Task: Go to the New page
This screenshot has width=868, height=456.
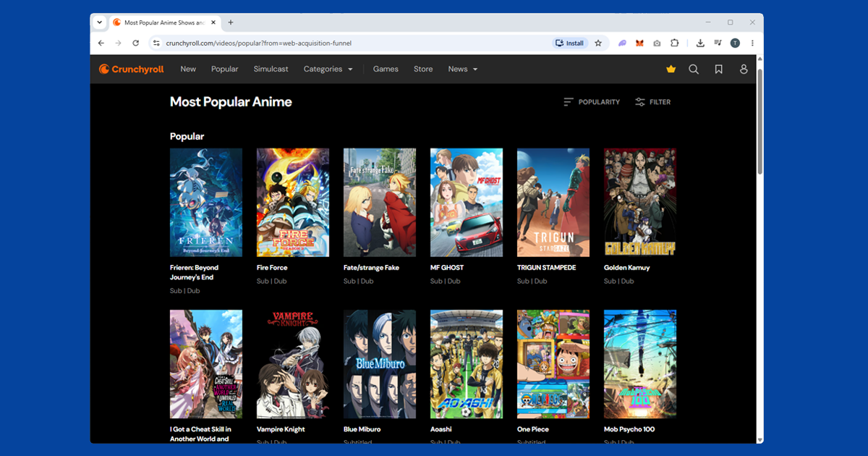Action: (188, 69)
